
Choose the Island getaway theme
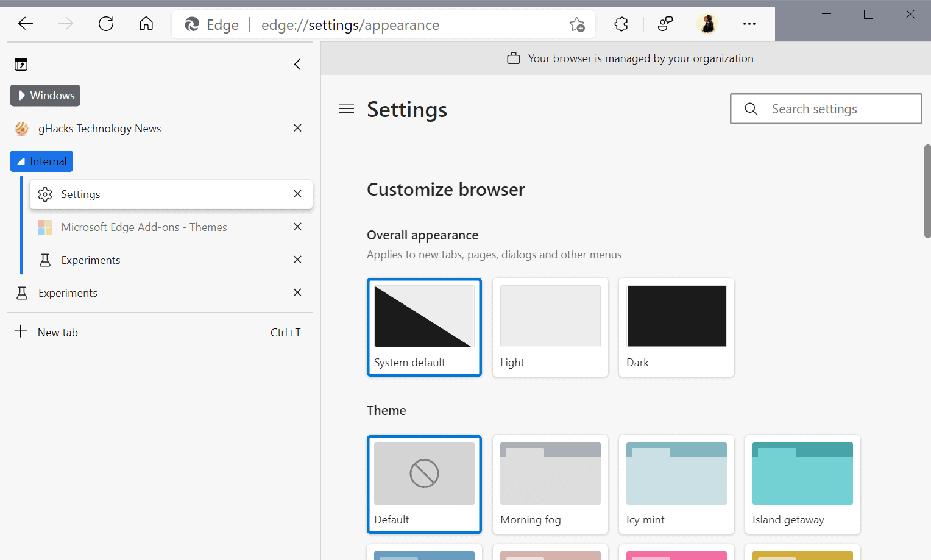tap(802, 484)
